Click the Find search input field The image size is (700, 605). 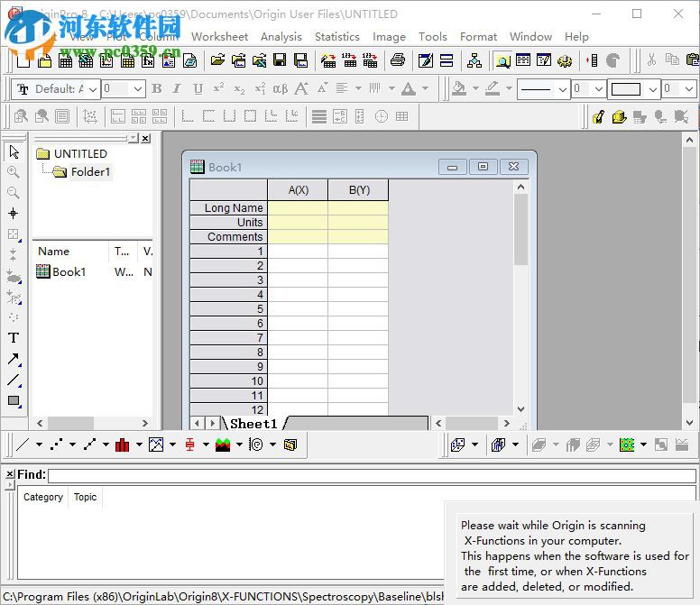tap(372, 476)
